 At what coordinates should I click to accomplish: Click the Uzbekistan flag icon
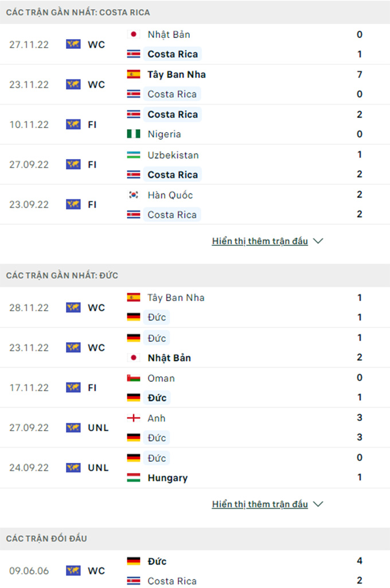click(133, 155)
